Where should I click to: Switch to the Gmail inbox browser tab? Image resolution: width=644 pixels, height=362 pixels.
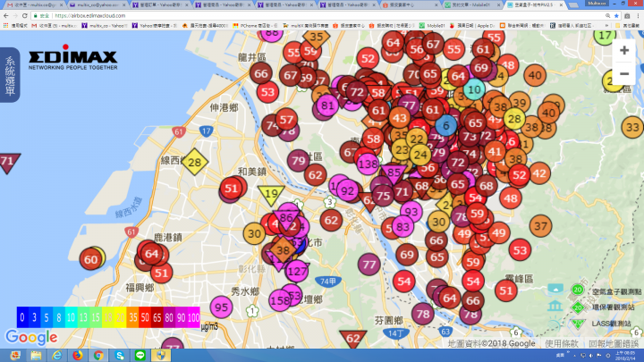pos(35,5)
